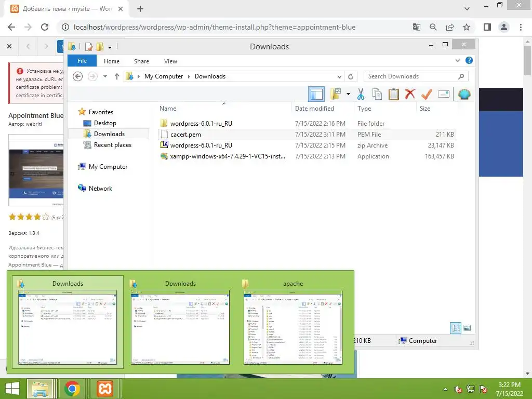Click network tray icon

[471, 389]
